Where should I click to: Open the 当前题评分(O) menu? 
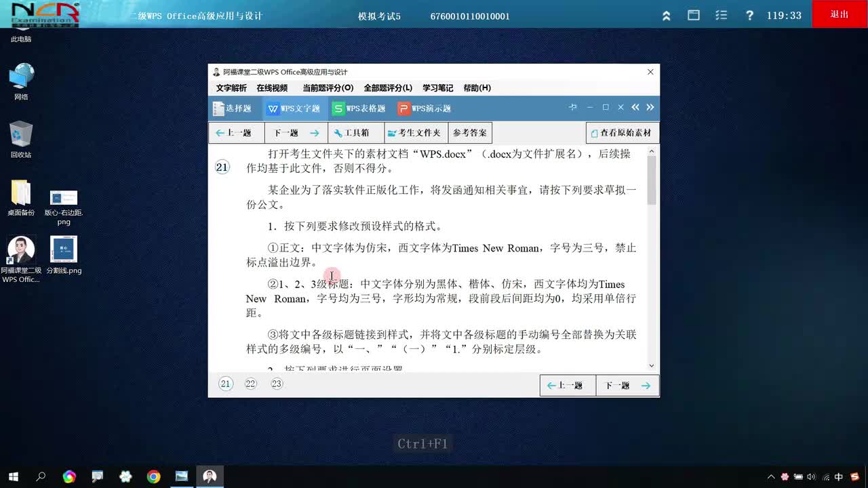328,88
